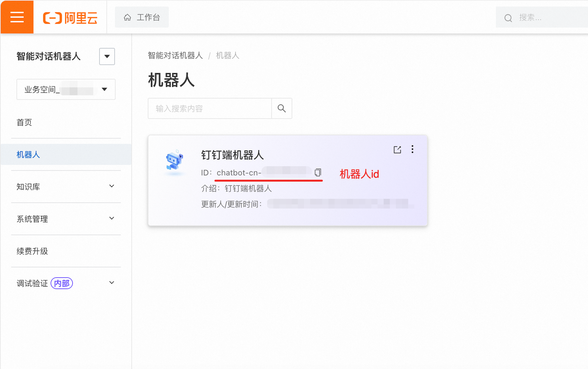588x369 pixels.
Task: Focus the 输入搜索内容 search box
Action: click(210, 108)
